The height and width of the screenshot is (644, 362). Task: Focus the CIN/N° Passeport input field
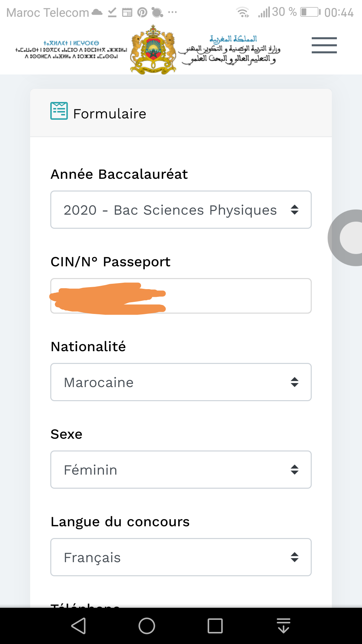coord(235,296)
